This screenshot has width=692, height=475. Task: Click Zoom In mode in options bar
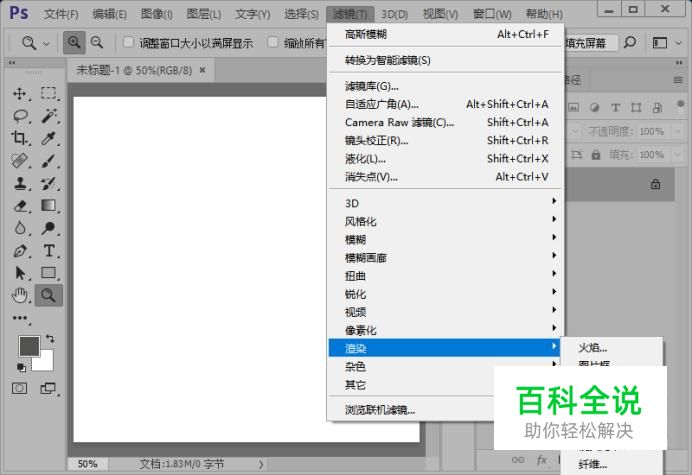pyautogui.click(x=74, y=42)
